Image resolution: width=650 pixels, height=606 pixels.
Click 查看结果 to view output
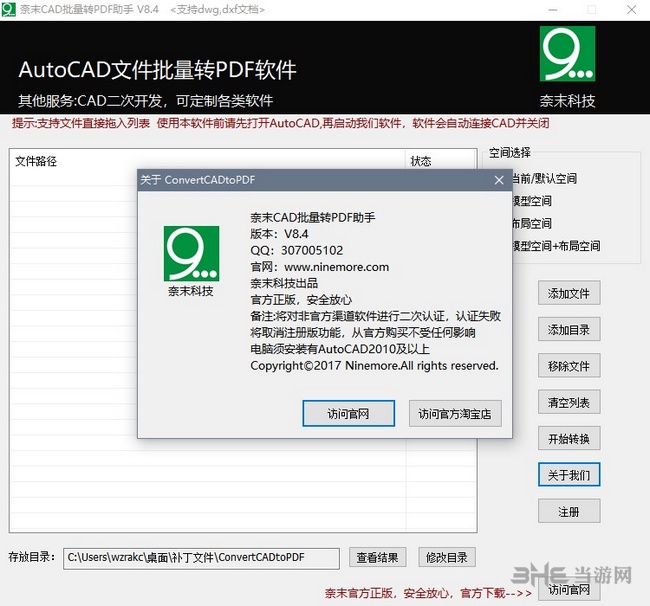pyautogui.click(x=377, y=558)
